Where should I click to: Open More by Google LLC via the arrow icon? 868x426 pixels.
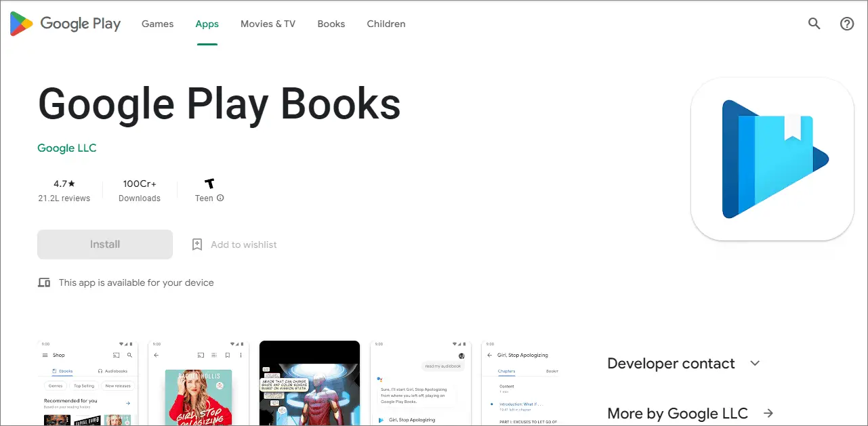click(x=768, y=413)
